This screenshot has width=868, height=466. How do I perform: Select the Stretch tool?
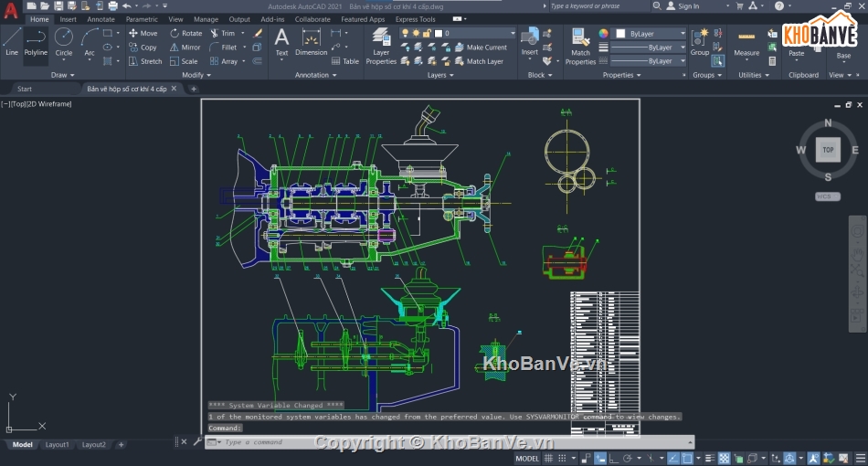[x=145, y=61]
